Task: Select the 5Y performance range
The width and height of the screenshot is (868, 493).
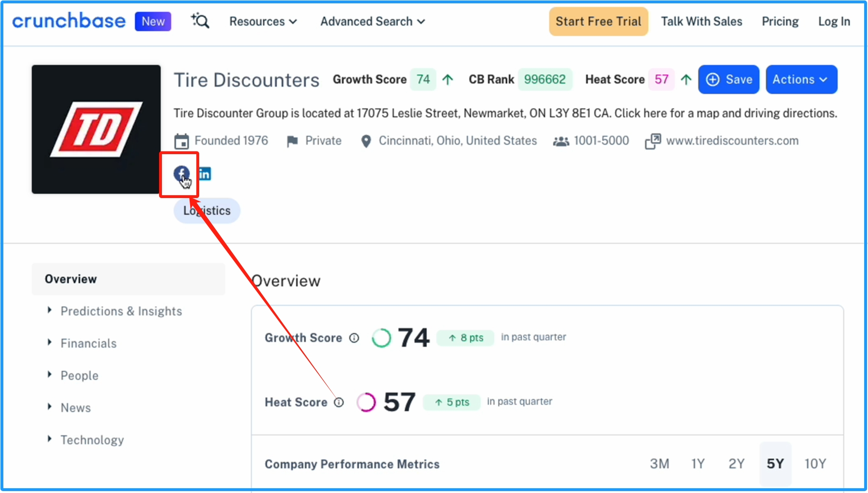Action: tap(775, 464)
